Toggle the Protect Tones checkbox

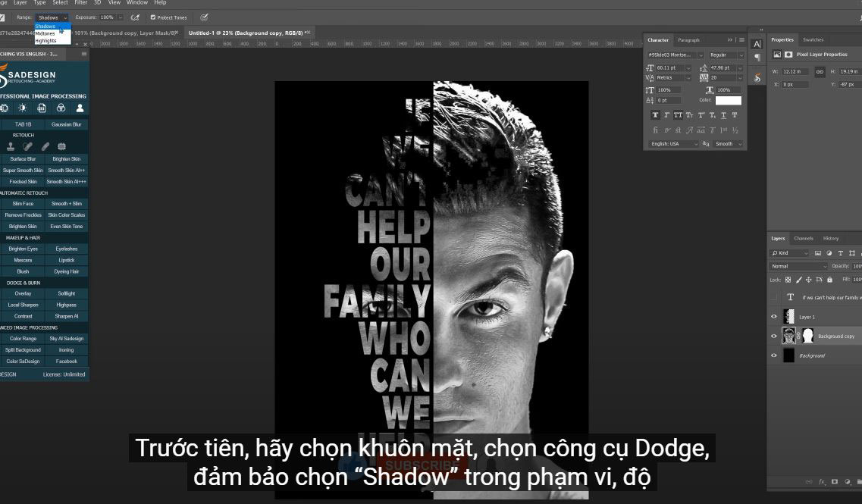[153, 17]
